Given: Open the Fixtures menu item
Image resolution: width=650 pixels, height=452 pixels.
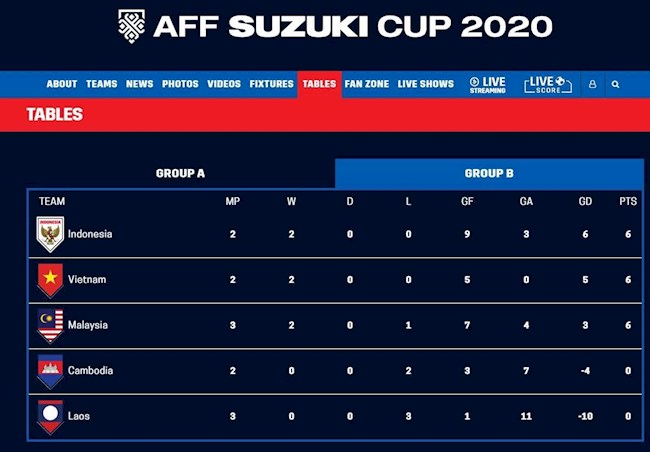Looking at the screenshot, I should click(271, 84).
